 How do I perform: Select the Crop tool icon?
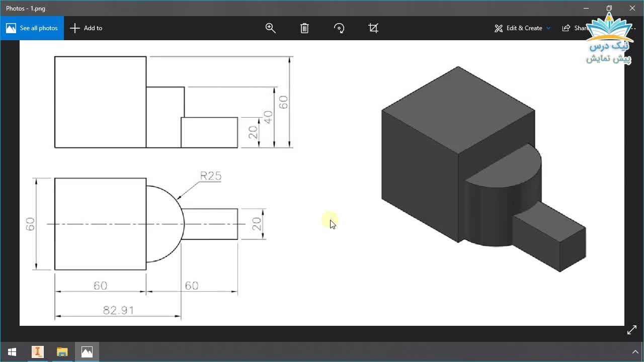(373, 28)
